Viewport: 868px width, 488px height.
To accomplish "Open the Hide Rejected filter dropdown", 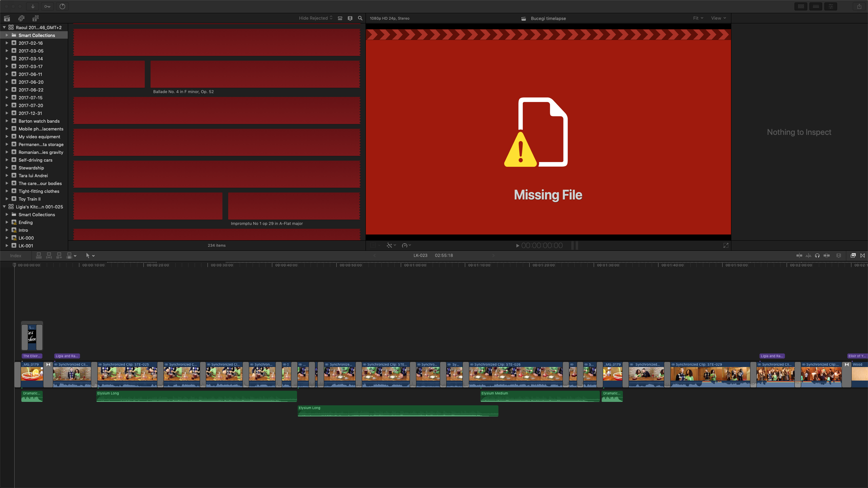I will [315, 18].
